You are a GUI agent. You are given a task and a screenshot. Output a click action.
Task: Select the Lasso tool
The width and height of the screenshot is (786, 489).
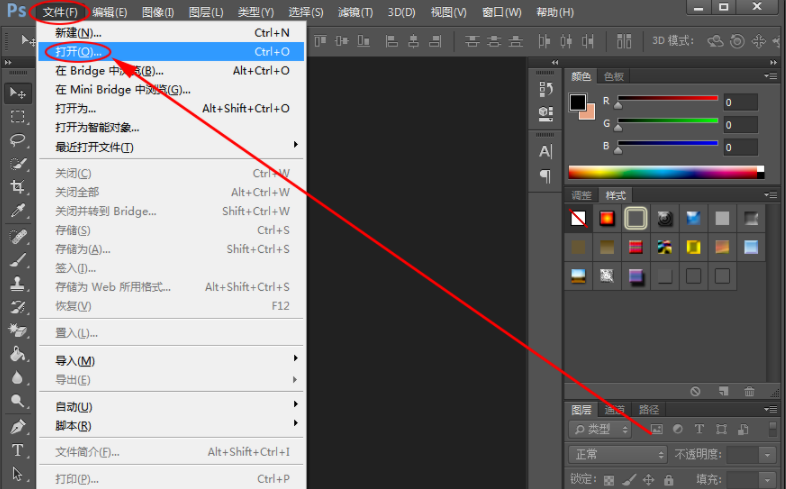pyautogui.click(x=17, y=140)
